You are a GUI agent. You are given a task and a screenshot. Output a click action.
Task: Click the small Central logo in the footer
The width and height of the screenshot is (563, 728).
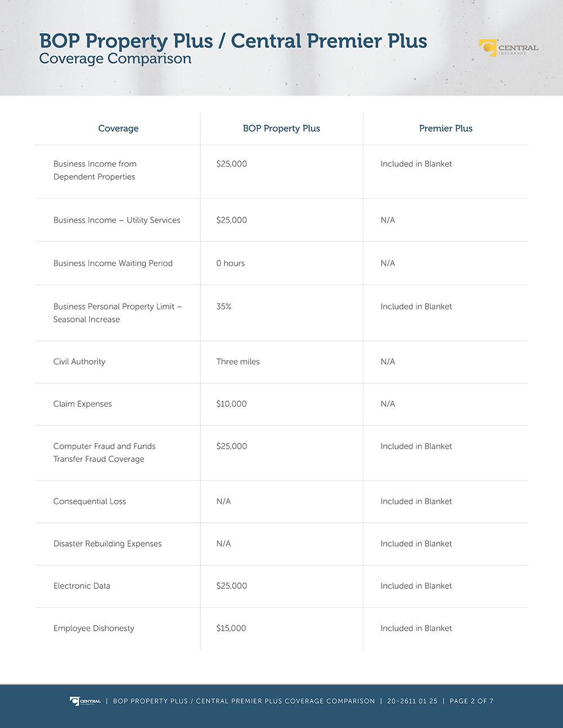[x=86, y=701]
